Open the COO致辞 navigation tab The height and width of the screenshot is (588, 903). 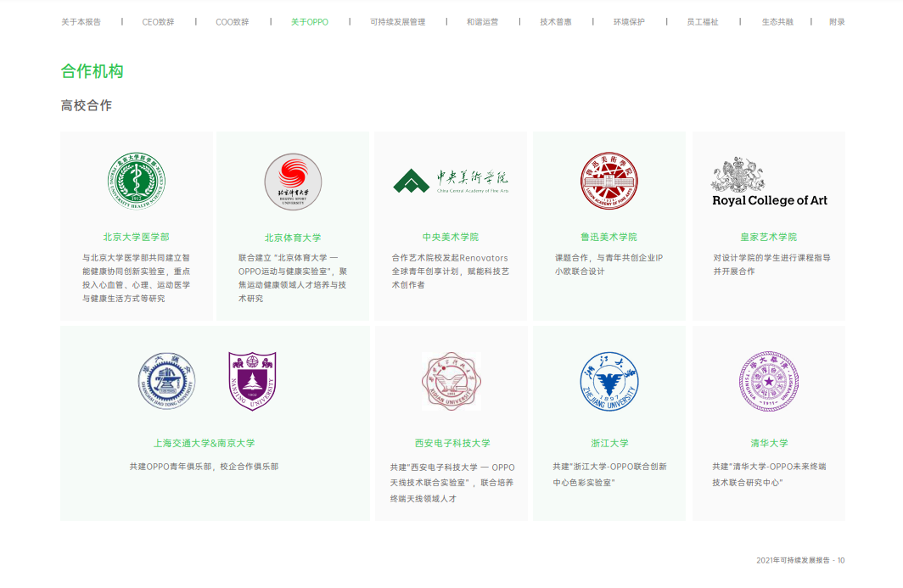tap(232, 22)
